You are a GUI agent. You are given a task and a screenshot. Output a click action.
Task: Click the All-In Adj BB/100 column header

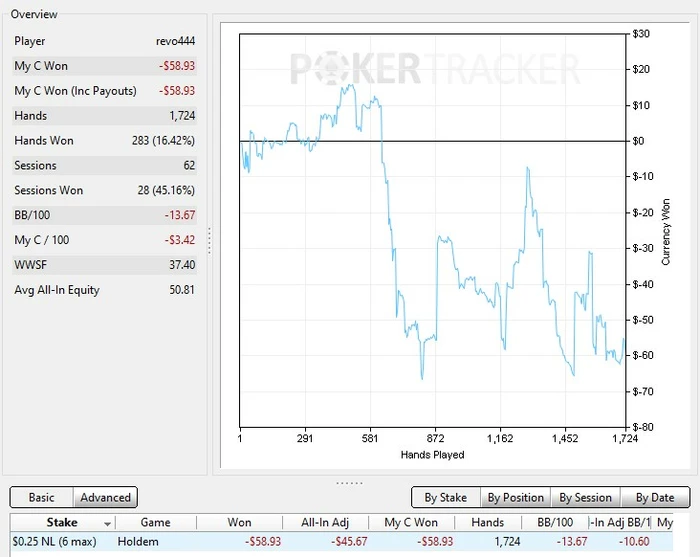(620, 522)
